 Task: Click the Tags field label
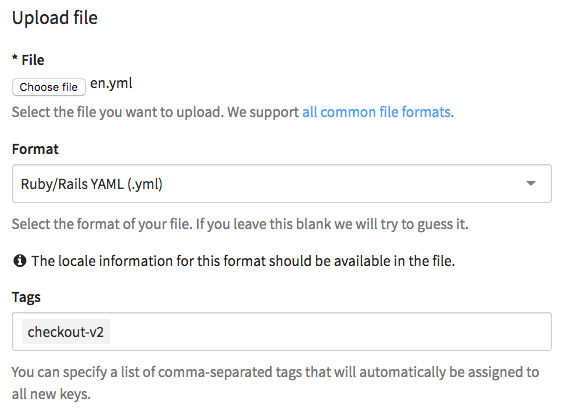tap(26, 297)
